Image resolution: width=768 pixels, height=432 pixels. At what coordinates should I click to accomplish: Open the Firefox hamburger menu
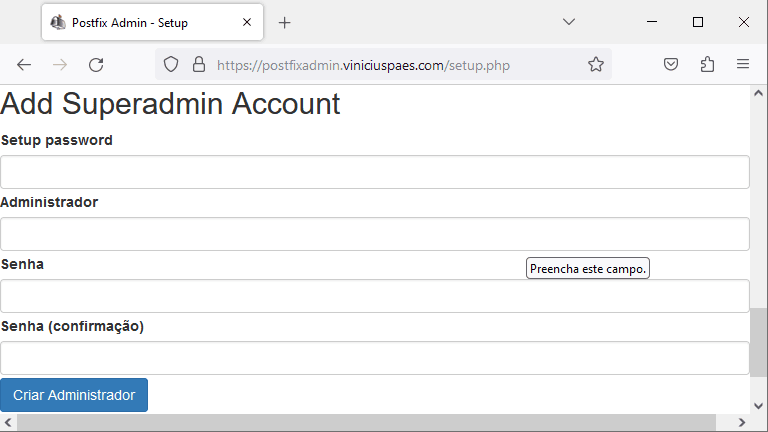click(743, 64)
